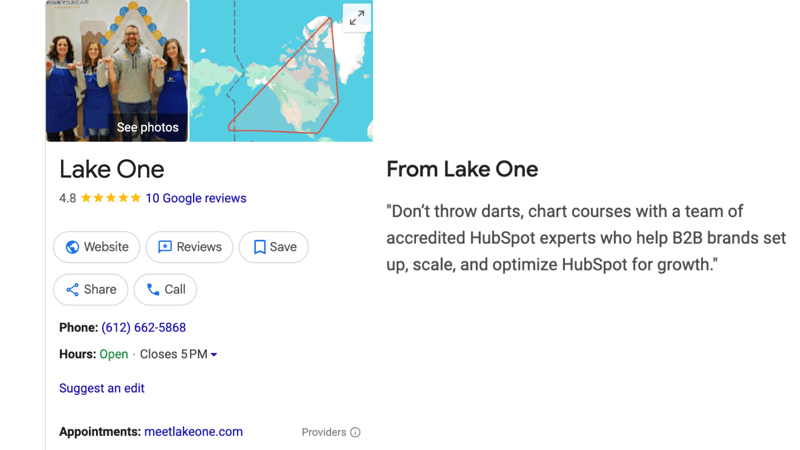
Task: Click the Share arrow icon
Action: point(72,290)
